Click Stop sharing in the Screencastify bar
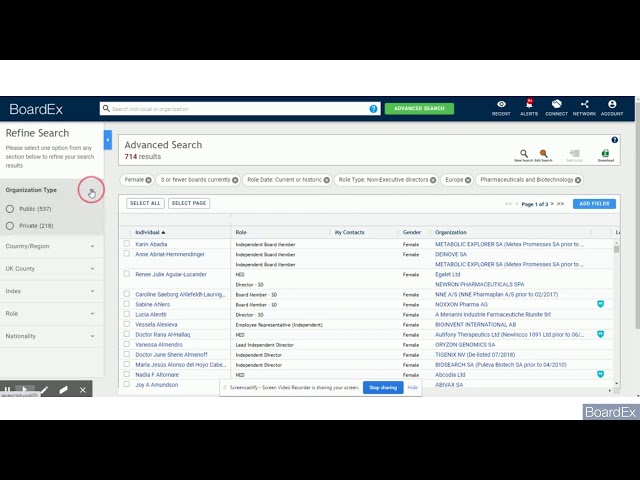640x480 pixels. [383, 387]
